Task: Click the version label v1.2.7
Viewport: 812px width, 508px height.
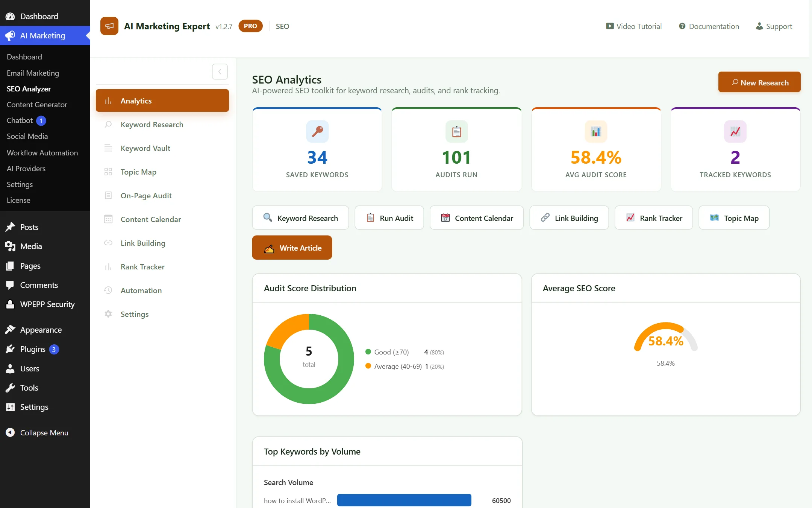Action: point(224,26)
